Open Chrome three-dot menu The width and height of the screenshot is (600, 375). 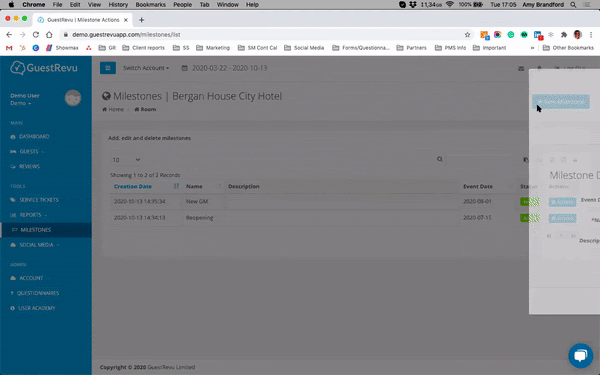click(591, 34)
